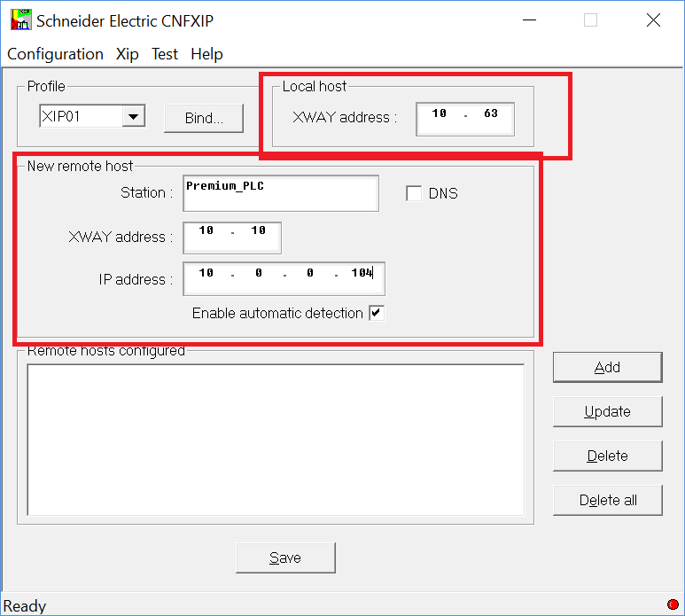The image size is (685, 616).
Task: Click the Save button
Action: coord(285,558)
